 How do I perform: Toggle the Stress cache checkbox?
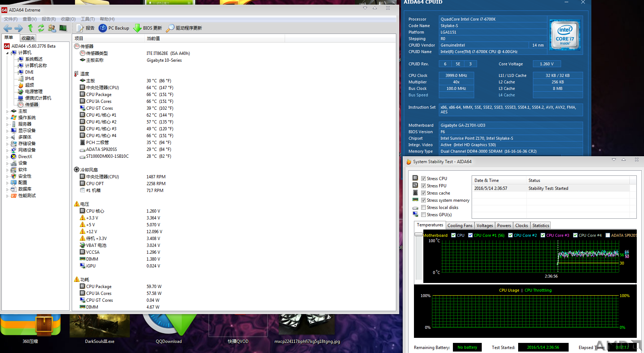pyautogui.click(x=424, y=193)
